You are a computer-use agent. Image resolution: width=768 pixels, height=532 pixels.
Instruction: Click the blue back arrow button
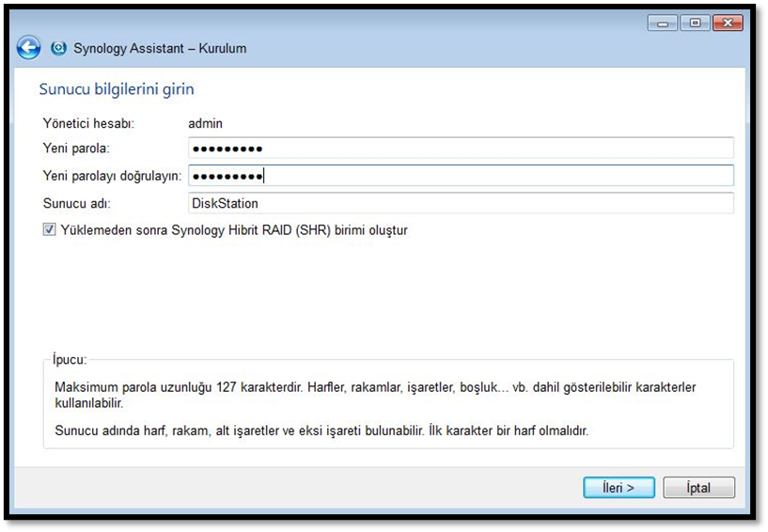tap(29, 48)
